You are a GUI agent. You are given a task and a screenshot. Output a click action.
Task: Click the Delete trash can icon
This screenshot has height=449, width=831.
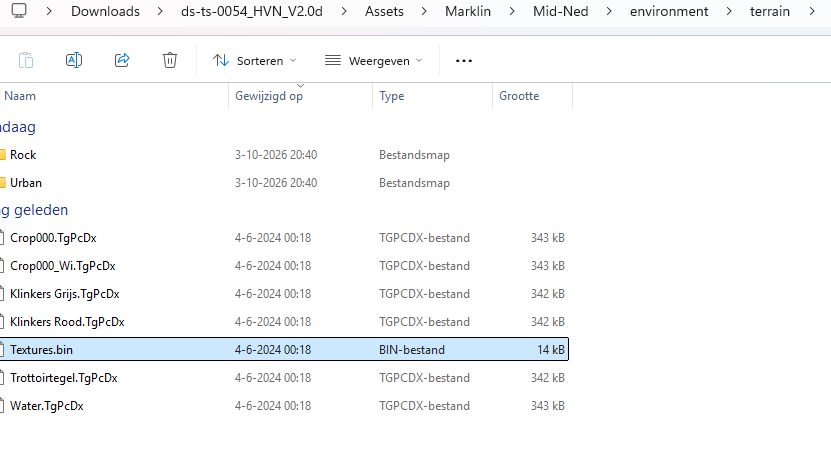pyautogui.click(x=170, y=60)
